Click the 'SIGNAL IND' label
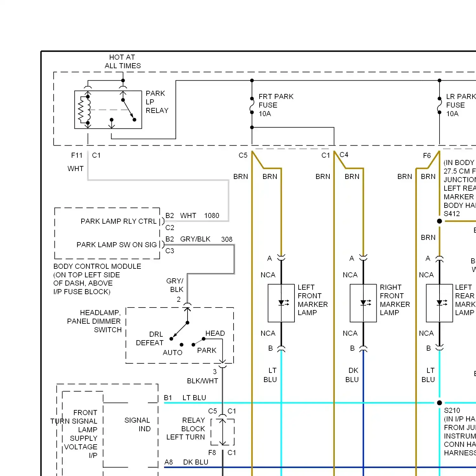This screenshot has height=476, width=476. 137,425
